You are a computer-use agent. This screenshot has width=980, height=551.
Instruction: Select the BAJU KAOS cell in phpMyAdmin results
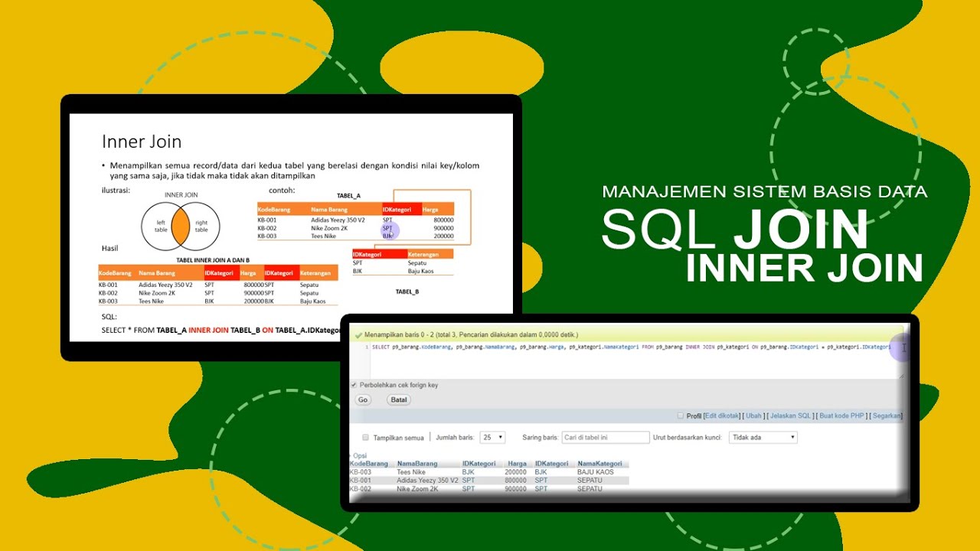pos(596,472)
